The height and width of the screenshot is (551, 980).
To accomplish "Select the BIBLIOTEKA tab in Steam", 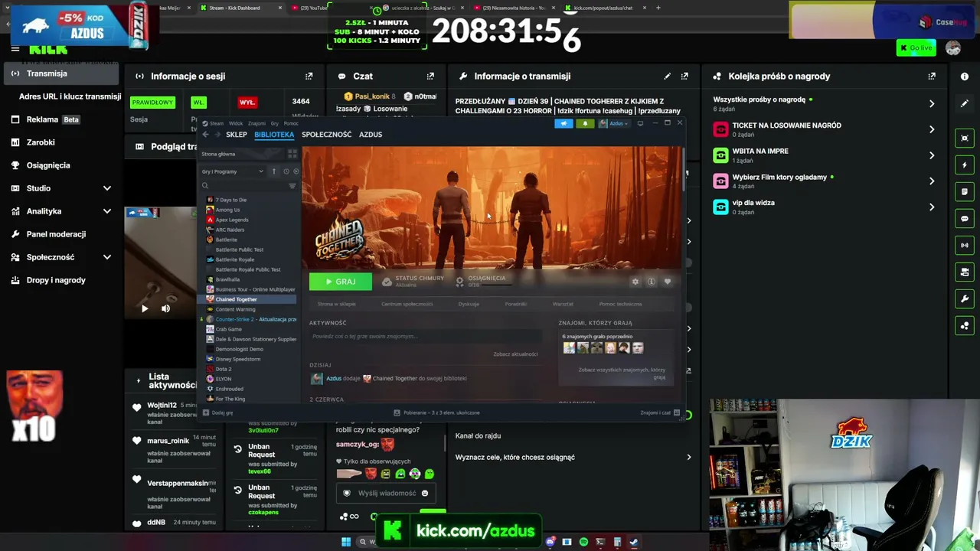I will pyautogui.click(x=274, y=135).
